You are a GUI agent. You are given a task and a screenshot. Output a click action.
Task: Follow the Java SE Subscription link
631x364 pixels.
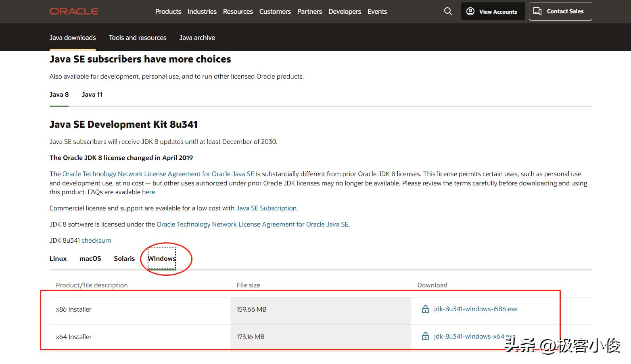266,208
